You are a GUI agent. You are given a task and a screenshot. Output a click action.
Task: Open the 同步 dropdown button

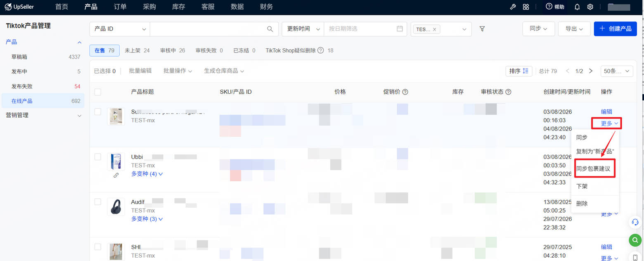[538, 29]
